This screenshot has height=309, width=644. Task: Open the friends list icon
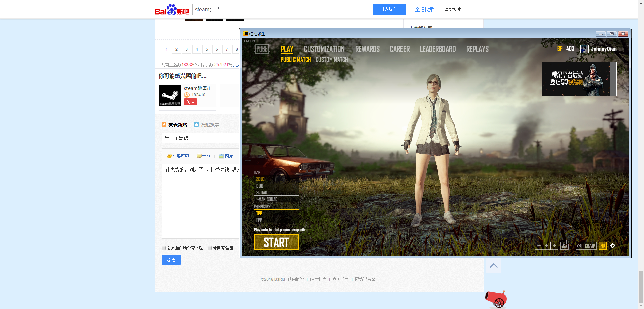click(565, 246)
